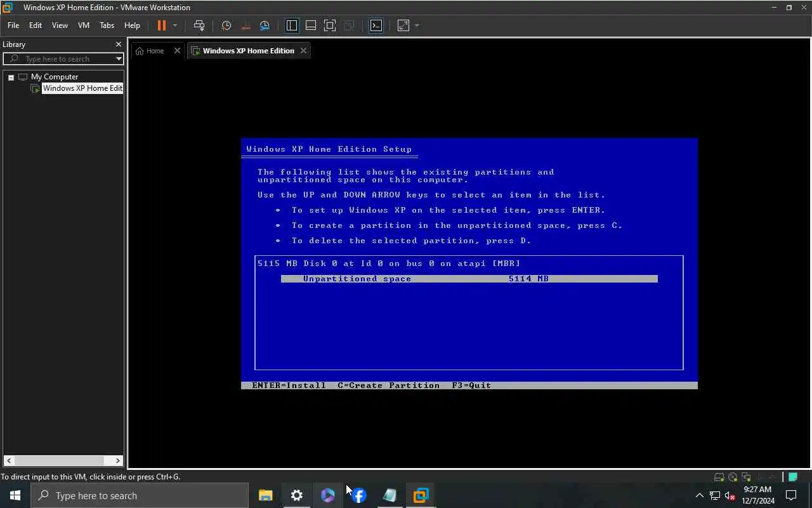Image resolution: width=812 pixels, height=508 pixels.
Task: Click the USB controller status icon
Action: (x=759, y=477)
